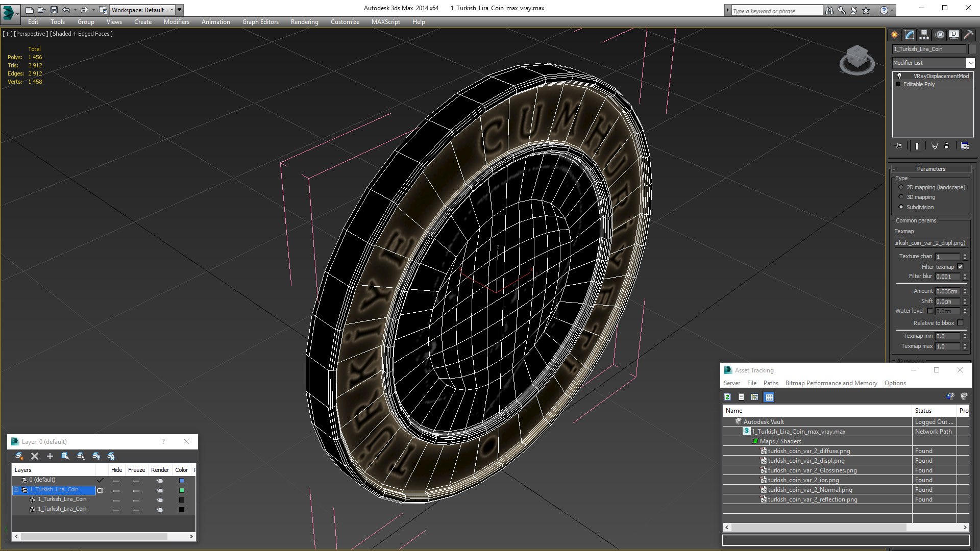The width and height of the screenshot is (980, 551).
Task: Switch to the Modify command panel tab
Action: 910,35
